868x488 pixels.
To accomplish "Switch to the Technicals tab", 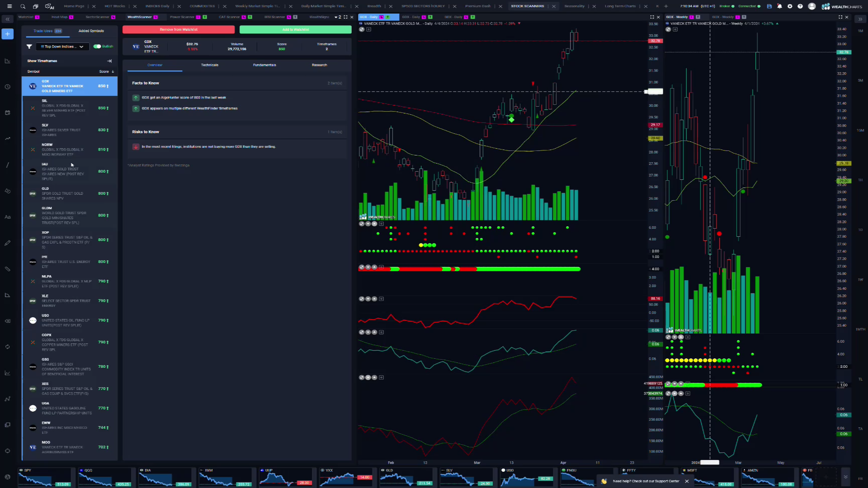I will pyautogui.click(x=210, y=65).
